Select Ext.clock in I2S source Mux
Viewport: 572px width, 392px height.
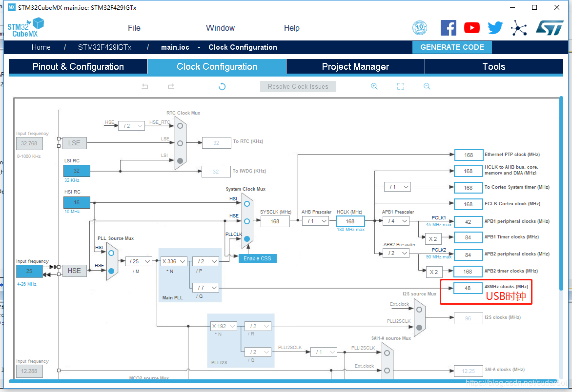419,310
